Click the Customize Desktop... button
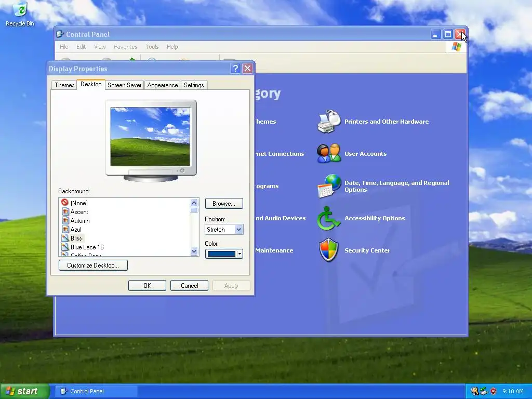 pyautogui.click(x=93, y=265)
